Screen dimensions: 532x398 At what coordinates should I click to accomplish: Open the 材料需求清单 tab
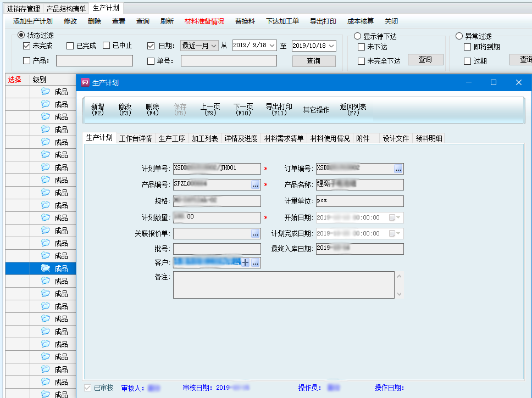click(284, 138)
